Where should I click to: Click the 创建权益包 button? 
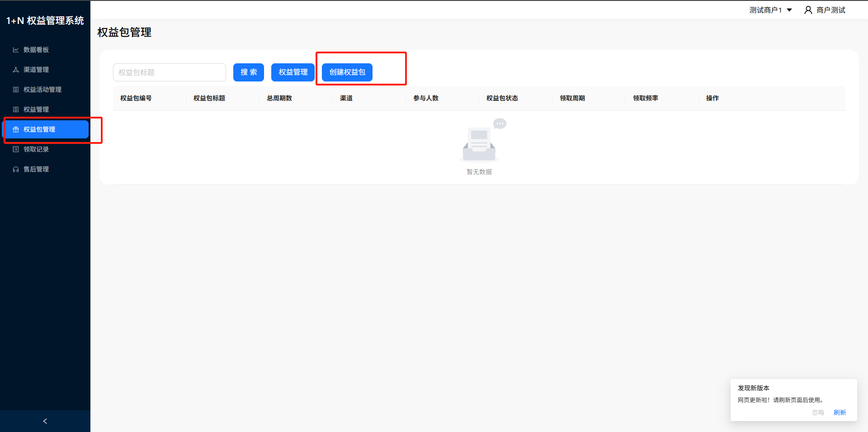(347, 72)
